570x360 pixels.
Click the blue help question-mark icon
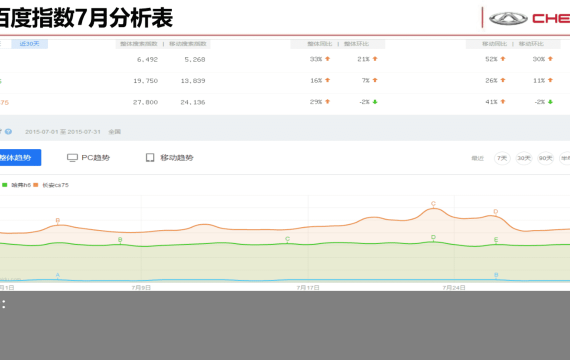point(8,132)
